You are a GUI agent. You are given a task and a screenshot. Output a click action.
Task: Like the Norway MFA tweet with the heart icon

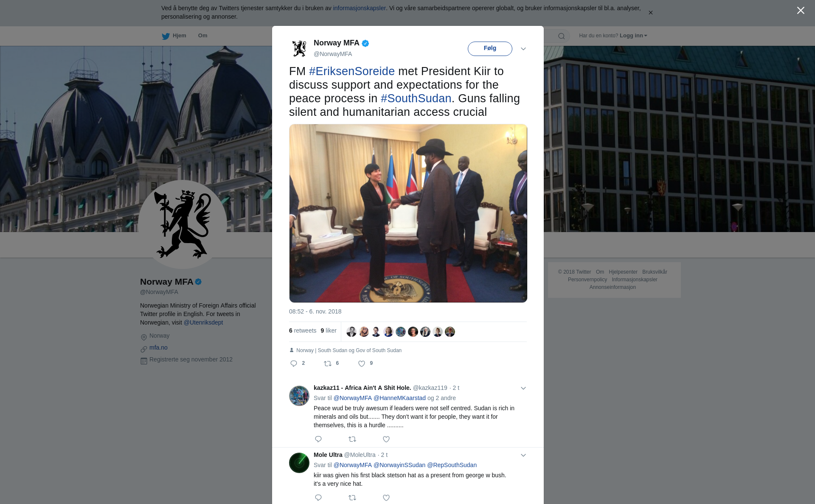[x=362, y=364]
